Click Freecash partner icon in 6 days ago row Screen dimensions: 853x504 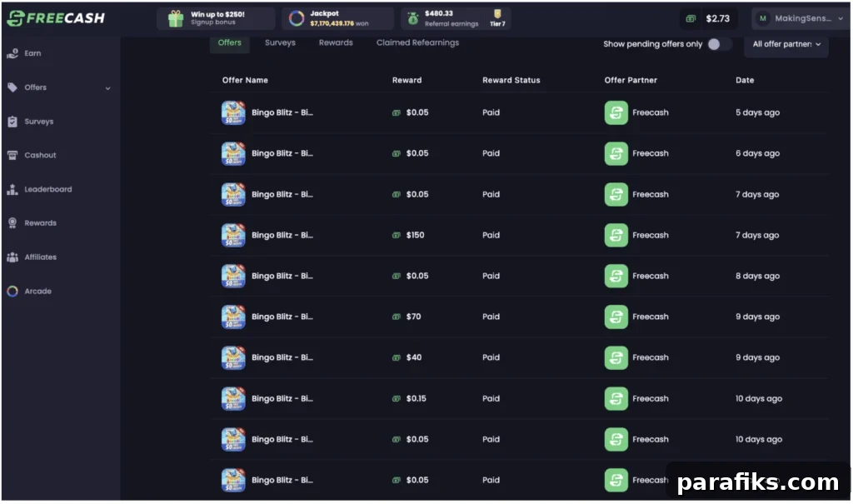point(616,153)
